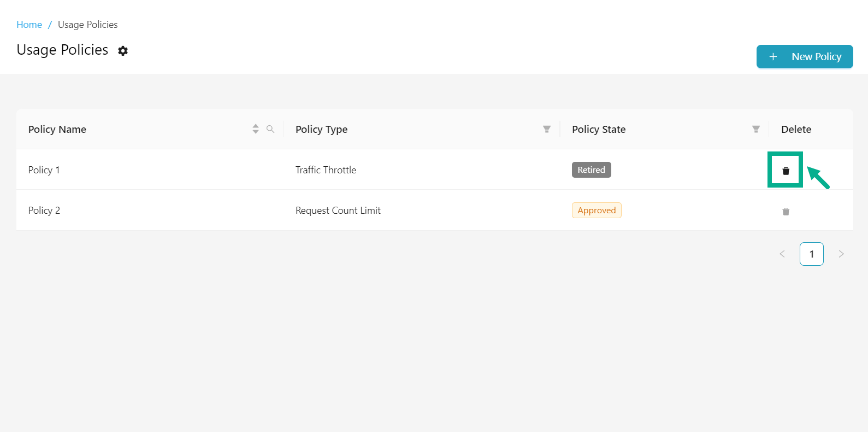Select the Policy 1 name cell
The image size is (868, 432).
coord(44,170)
